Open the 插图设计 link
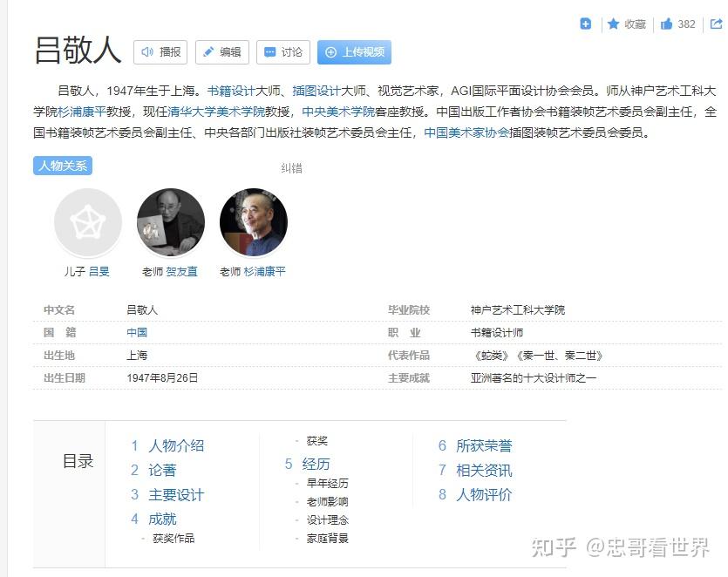This screenshot has width=728, height=577. [x=316, y=91]
